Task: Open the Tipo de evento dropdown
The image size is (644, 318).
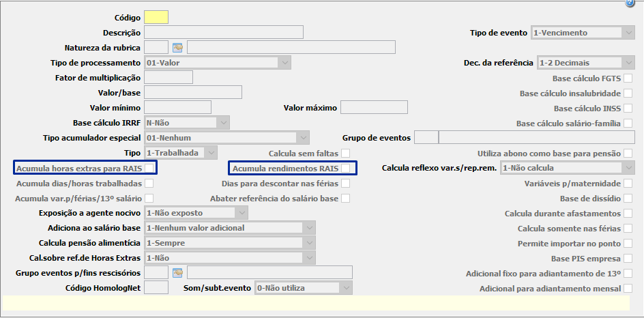Action: (583, 33)
